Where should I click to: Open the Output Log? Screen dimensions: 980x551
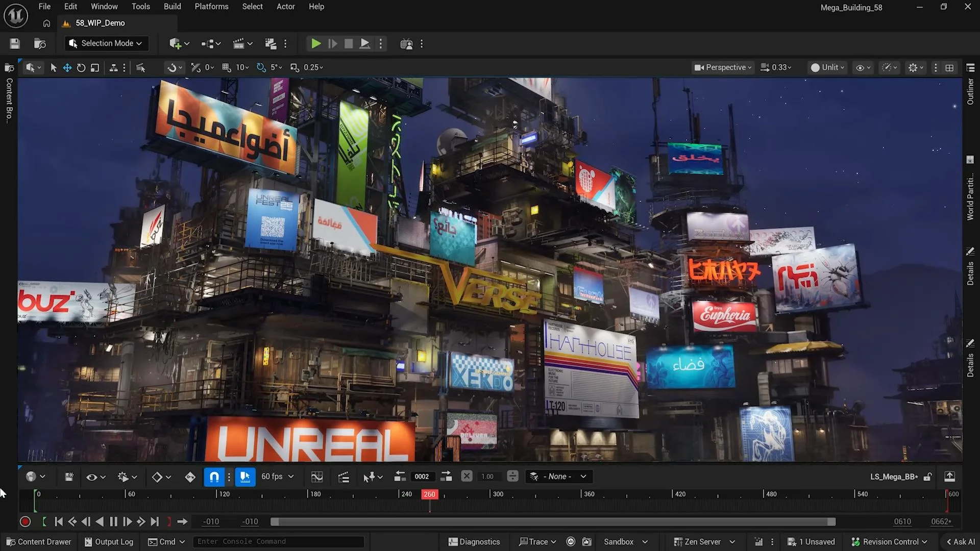pyautogui.click(x=109, y=542)
